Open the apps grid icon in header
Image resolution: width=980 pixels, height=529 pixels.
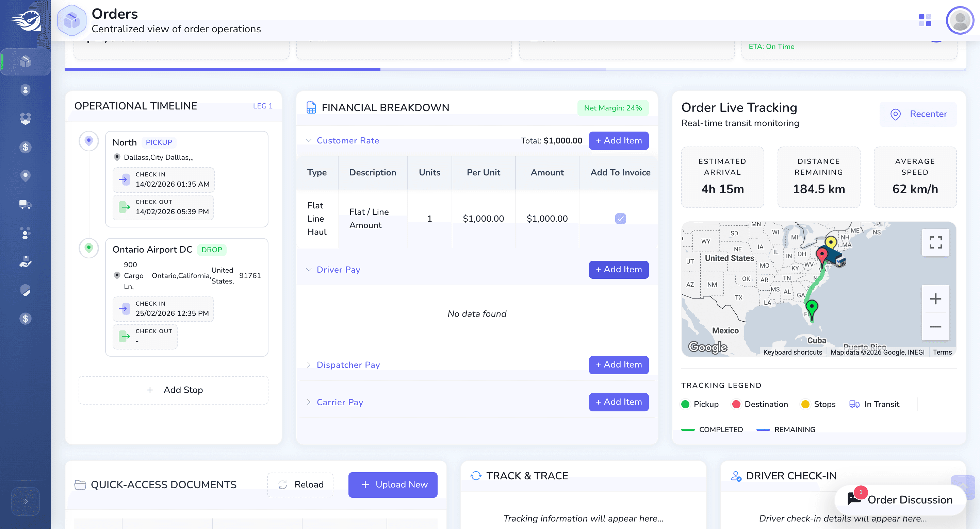[925, 20]
